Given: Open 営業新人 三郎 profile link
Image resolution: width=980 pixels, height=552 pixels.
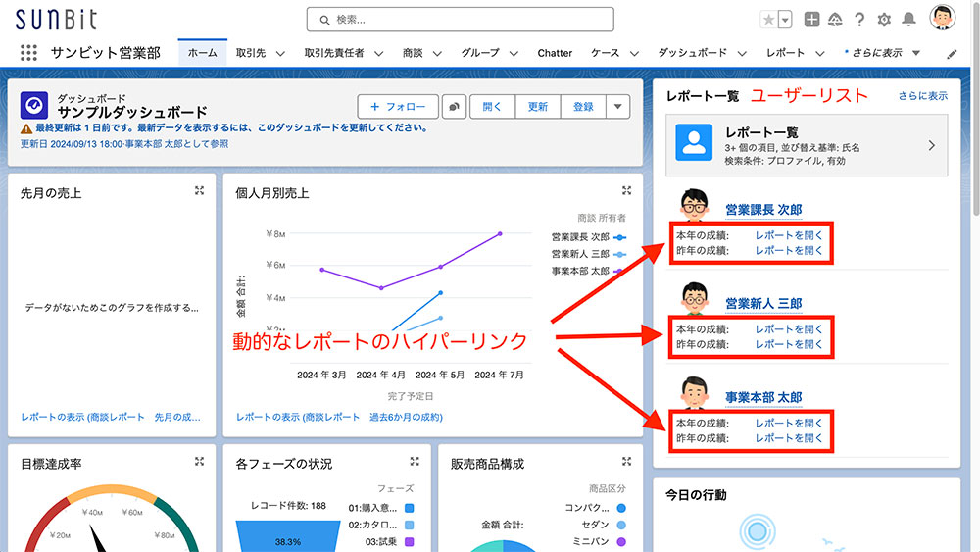Looking at the screenshot, I should 763,304.
